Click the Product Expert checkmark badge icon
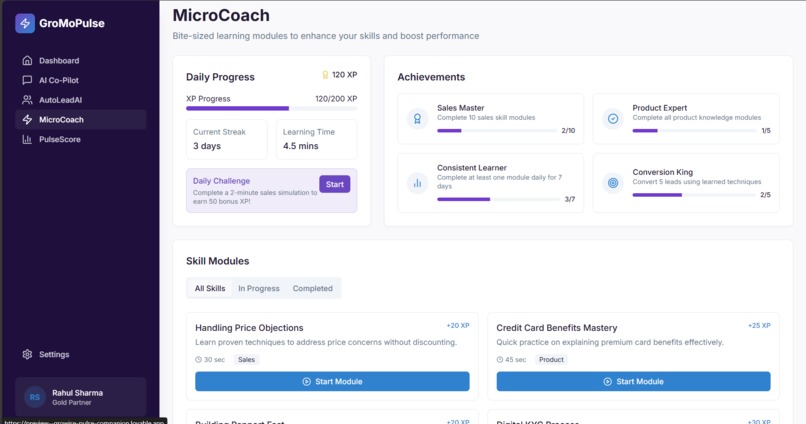Screen dimensions: 806x424 613,119
